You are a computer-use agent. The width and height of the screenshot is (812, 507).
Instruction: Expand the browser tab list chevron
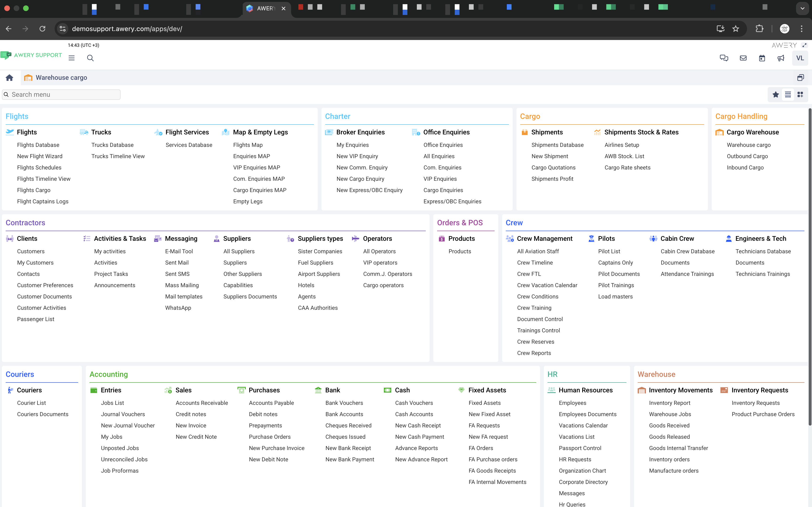tap(802, 8)
